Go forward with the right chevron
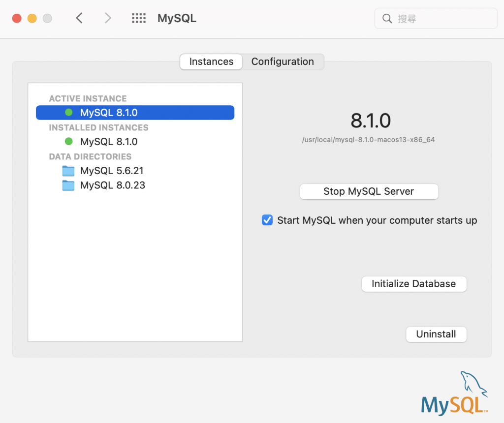 pos(108,18)
